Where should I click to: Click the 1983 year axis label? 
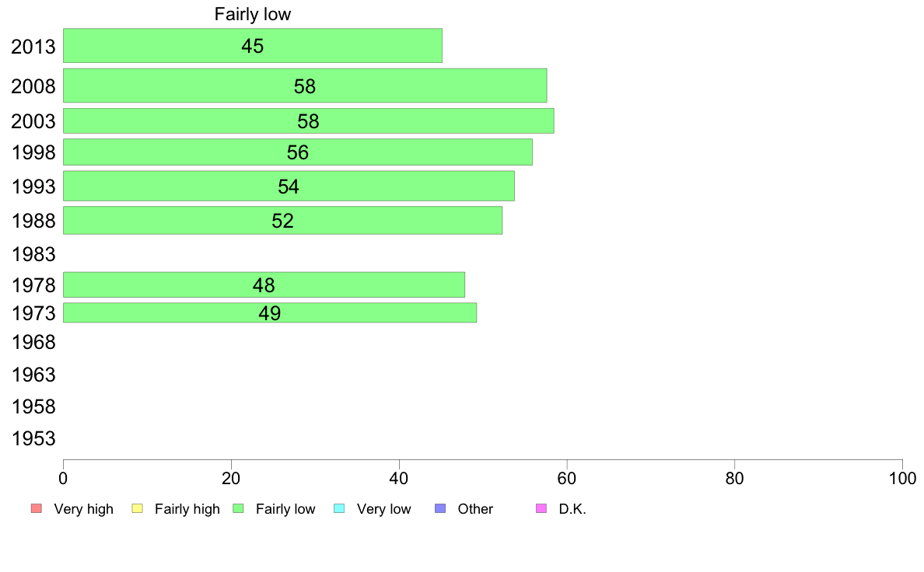pyautogui.click(x=33, y=254)
